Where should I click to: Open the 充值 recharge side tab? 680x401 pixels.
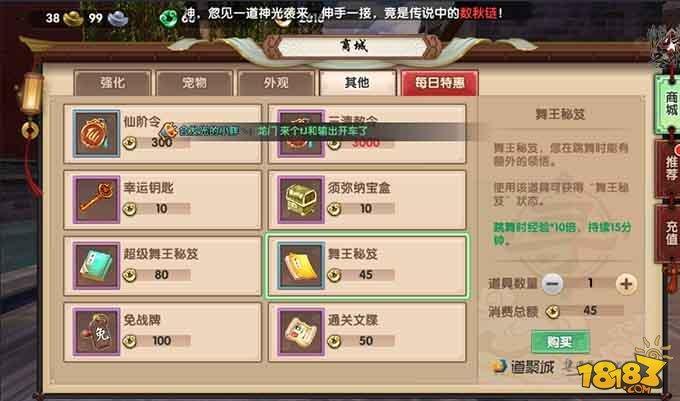pyautogui.click(x=669, y=234)
